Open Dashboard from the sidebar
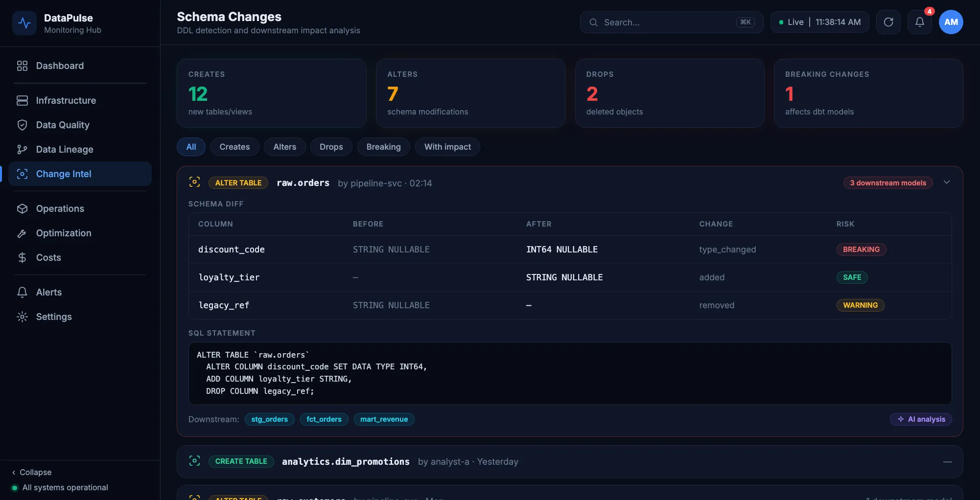The image size is (980, 500). tap(80, 66)
